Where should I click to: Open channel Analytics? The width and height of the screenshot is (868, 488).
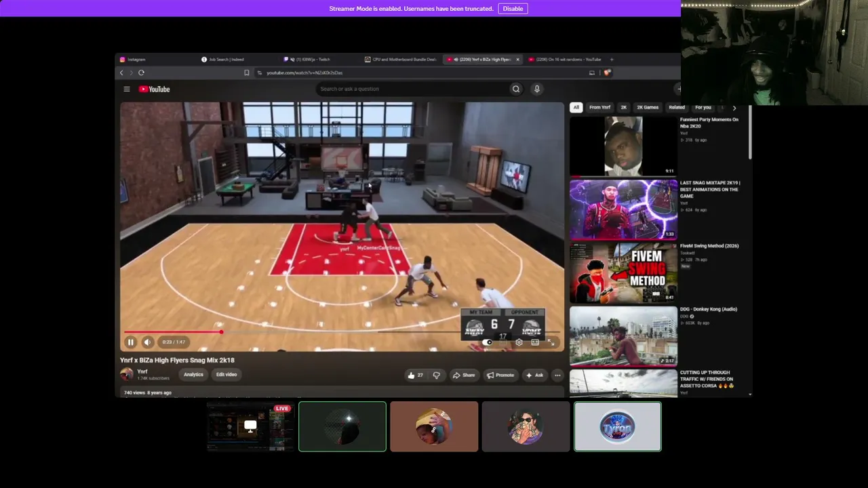pos(193,375)
